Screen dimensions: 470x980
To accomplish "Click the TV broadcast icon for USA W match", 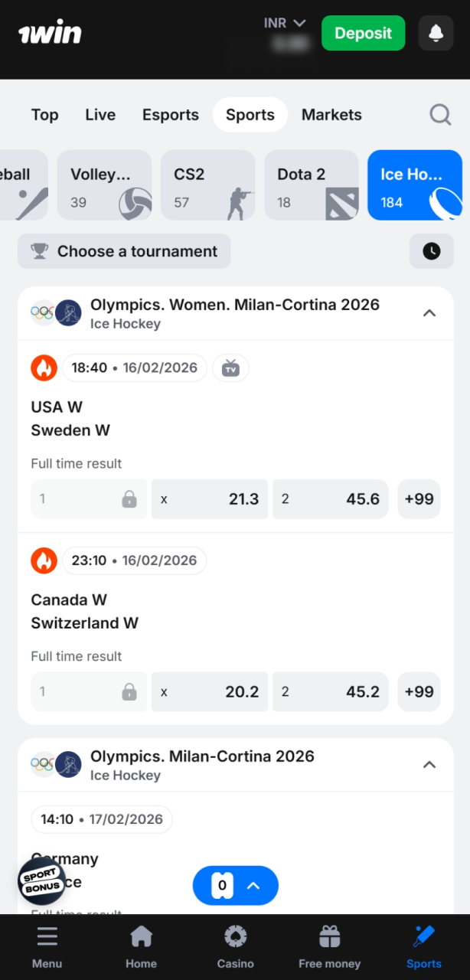I will point(230,367).
